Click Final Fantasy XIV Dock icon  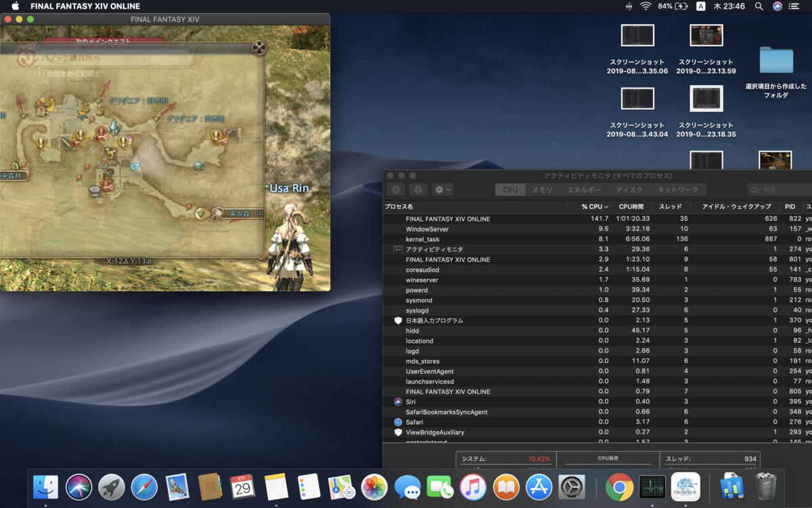pos(685,487)
